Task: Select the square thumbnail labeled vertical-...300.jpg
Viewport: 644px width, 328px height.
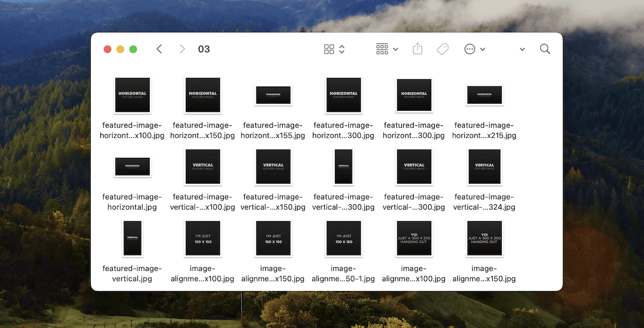Action: tap(414, 167)
